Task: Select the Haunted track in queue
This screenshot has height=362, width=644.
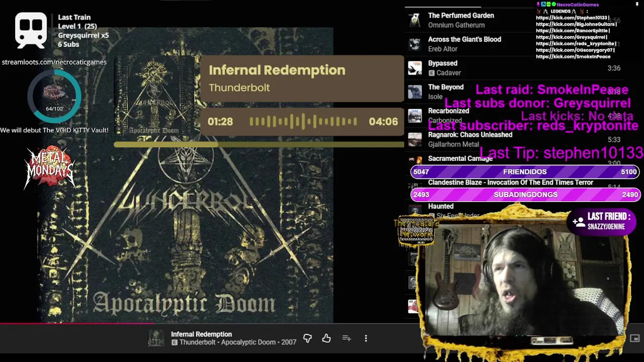Action: (441, 206)
